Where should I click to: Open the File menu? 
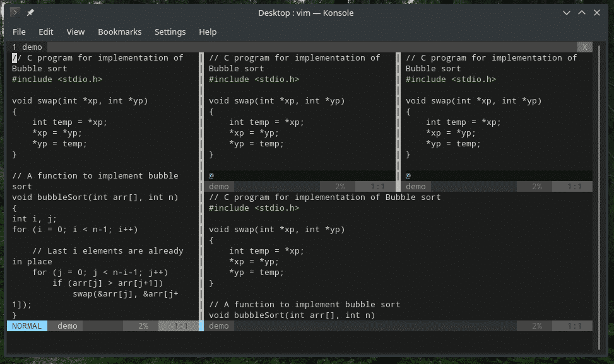[19, 32]
